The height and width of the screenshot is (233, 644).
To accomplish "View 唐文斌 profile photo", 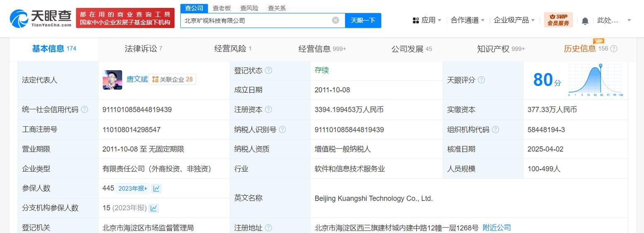I will 112,80.
